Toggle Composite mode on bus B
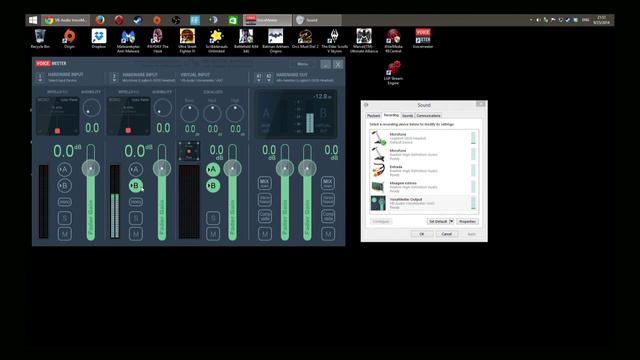 328,216
